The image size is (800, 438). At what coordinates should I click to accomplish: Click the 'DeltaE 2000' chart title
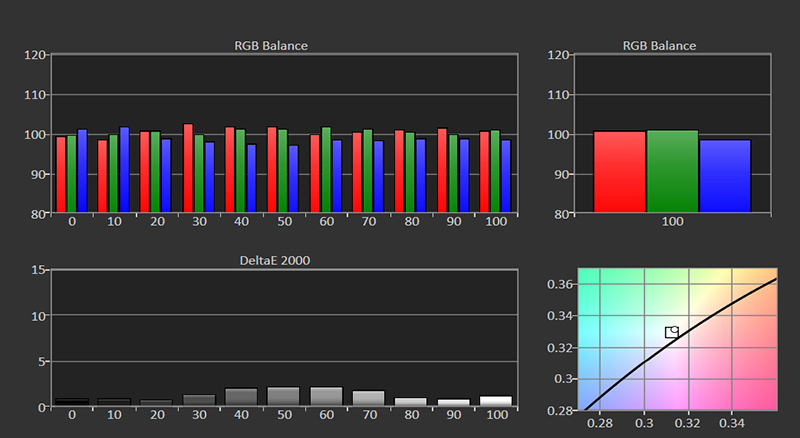[x=274, y=261]
